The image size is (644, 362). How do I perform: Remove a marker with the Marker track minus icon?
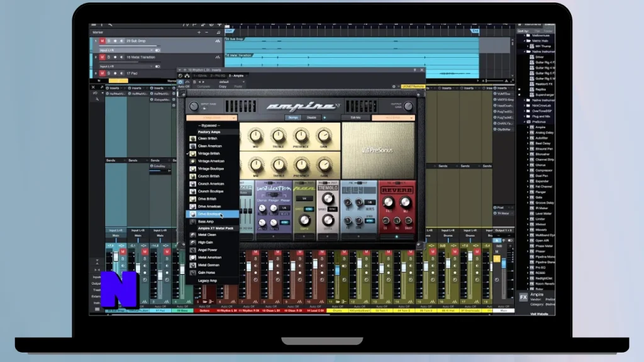pos(206,33)
